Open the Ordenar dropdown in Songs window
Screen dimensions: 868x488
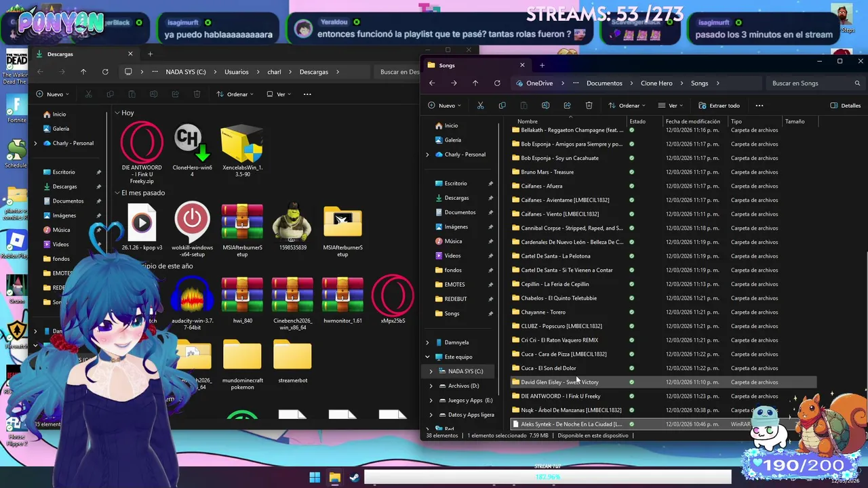pyautogui.click(x=628, y=106)
